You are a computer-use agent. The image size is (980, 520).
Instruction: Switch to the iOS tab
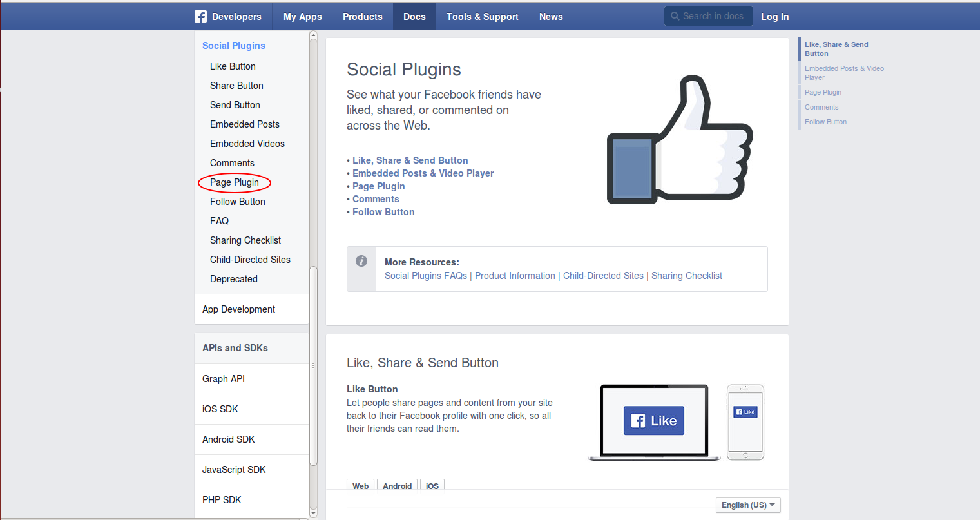432,485
